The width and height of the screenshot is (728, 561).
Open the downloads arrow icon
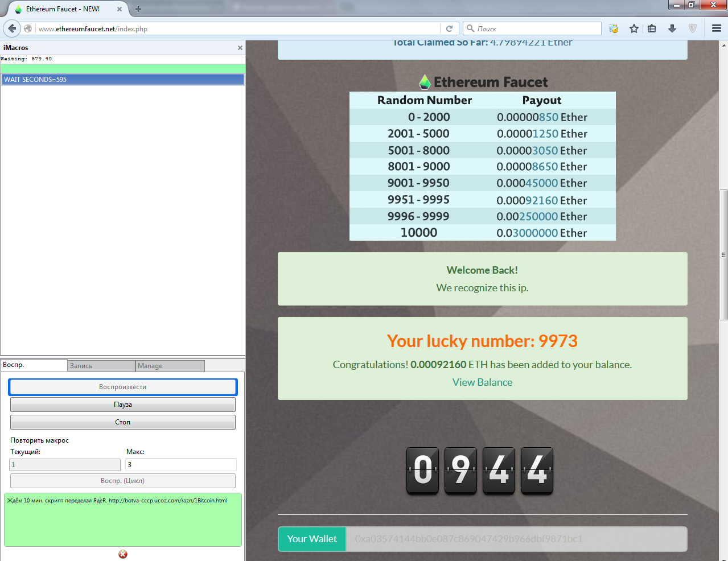click(672, 28)
